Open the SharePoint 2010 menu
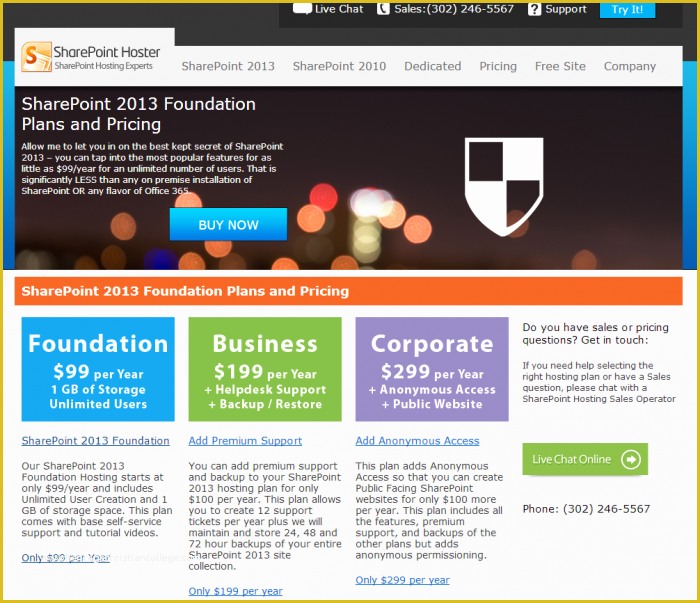Image resolution: width=700 pixels, height=603 pixels. pos(339,66)
